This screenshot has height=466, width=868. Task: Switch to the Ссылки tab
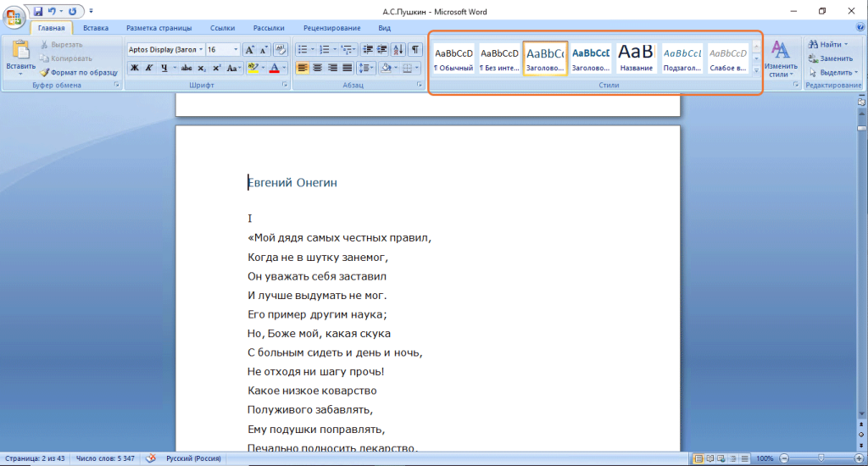click(x=223, y=28)
